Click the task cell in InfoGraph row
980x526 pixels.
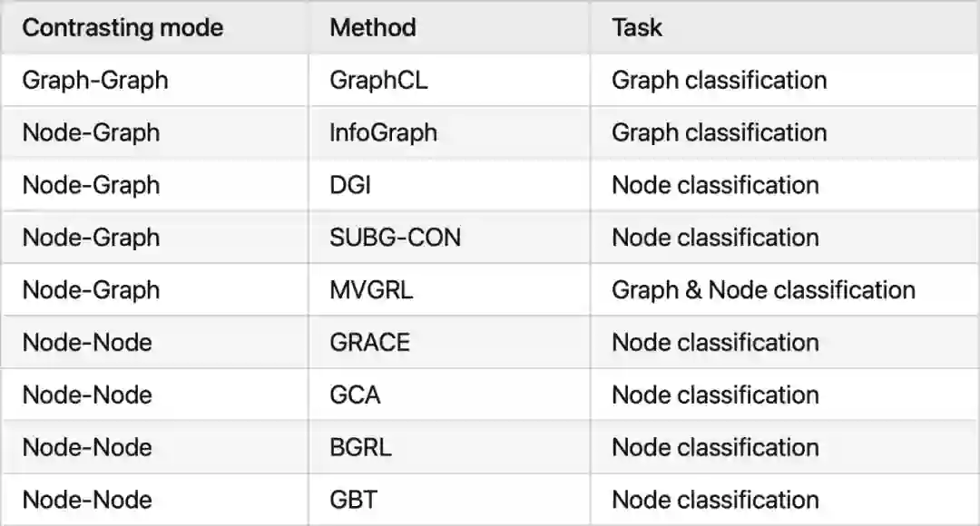point(719,132)
